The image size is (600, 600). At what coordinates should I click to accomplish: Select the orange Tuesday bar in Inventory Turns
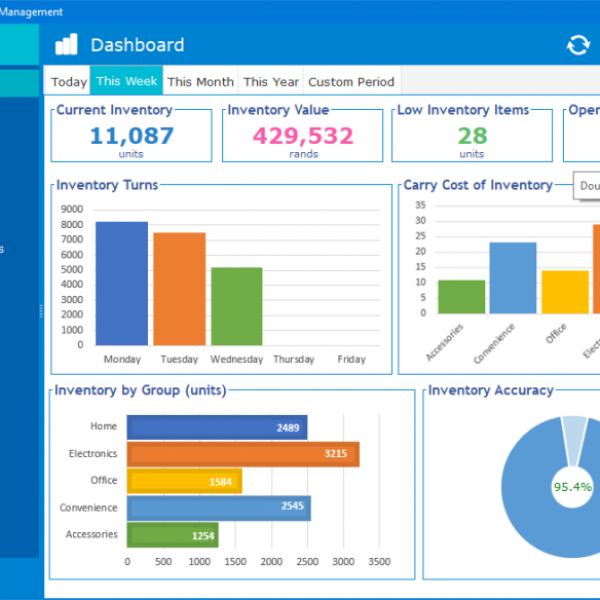pyautogui.click(x=179, y=288)
